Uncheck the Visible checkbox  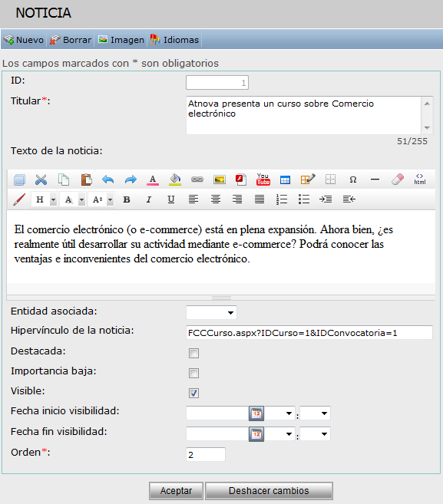click(193, 393)
